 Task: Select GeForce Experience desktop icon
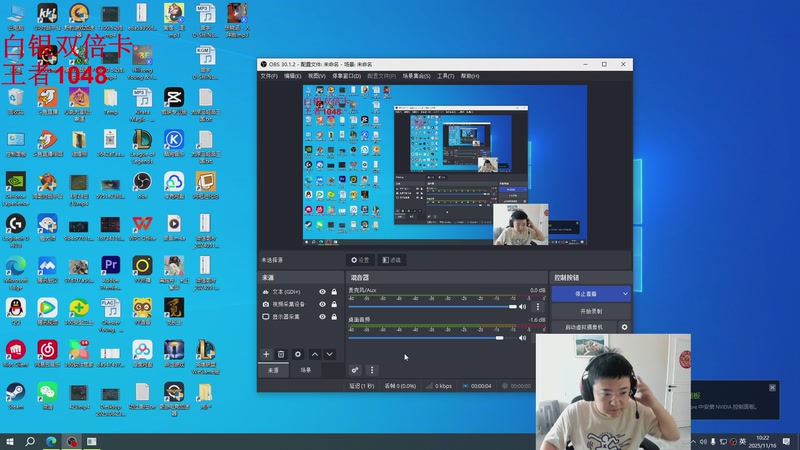(x=16, y=189)
